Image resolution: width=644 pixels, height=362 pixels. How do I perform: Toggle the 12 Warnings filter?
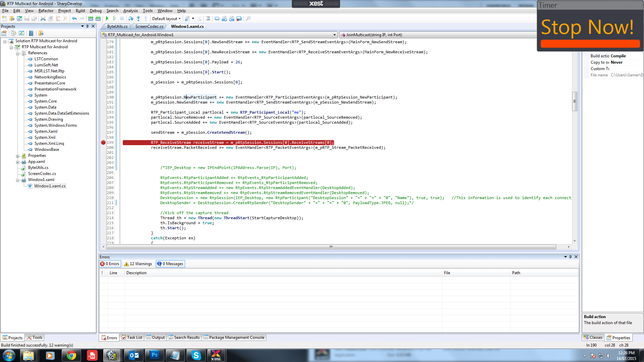pyautogui.click(x=138, y=264)
